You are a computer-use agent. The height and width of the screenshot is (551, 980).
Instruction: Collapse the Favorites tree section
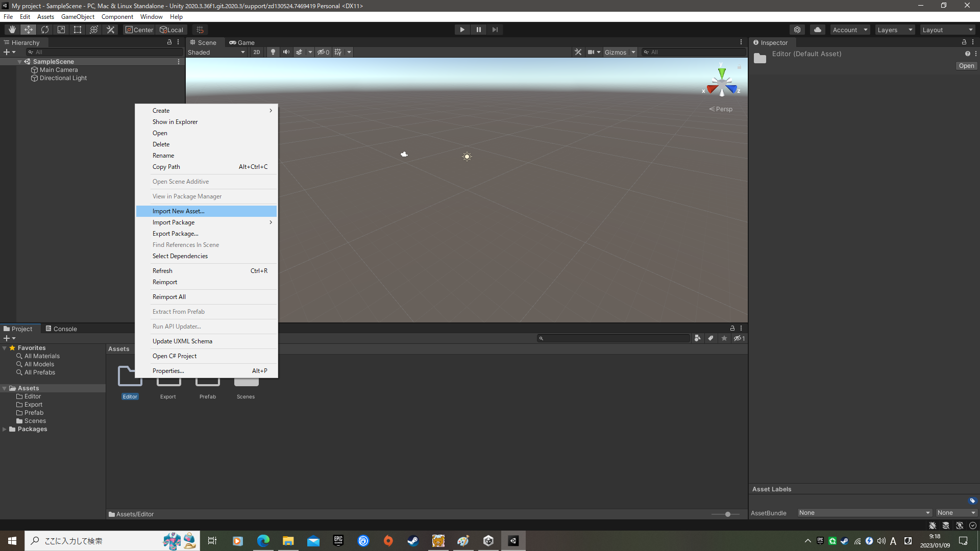point(5,348)
